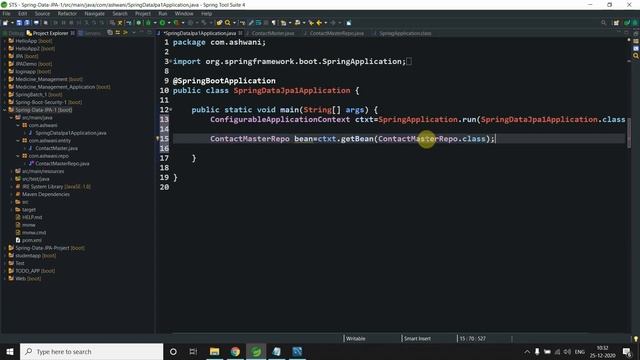Click the Save All toolbar icon
This screenshot has height=360, width=640.
[x=27, y=23]
